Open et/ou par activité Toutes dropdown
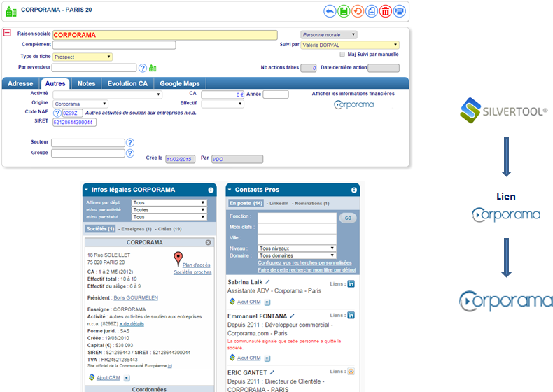Viewport: 553px width, 392px height. click(x=169, y=209)
